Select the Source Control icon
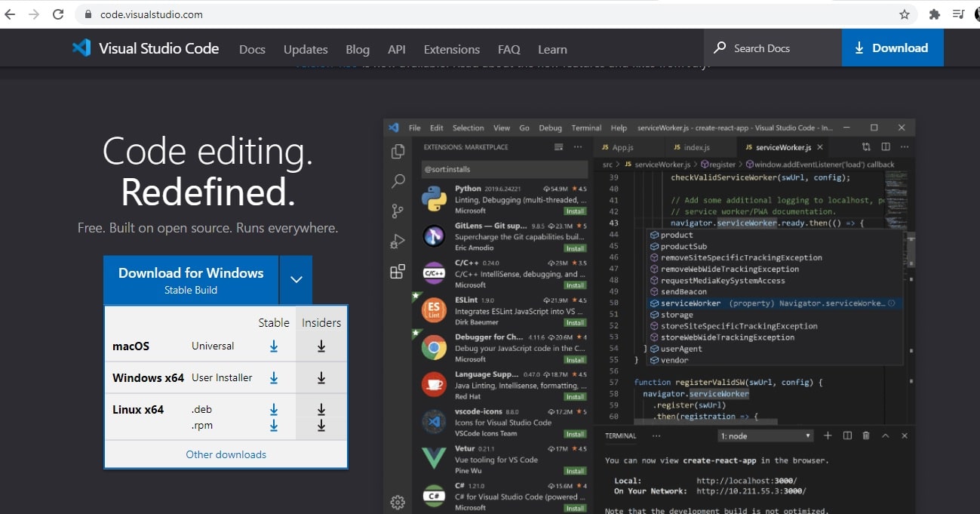Image resolution: width=980 pixels, height=514 pixels. (398, 211)
